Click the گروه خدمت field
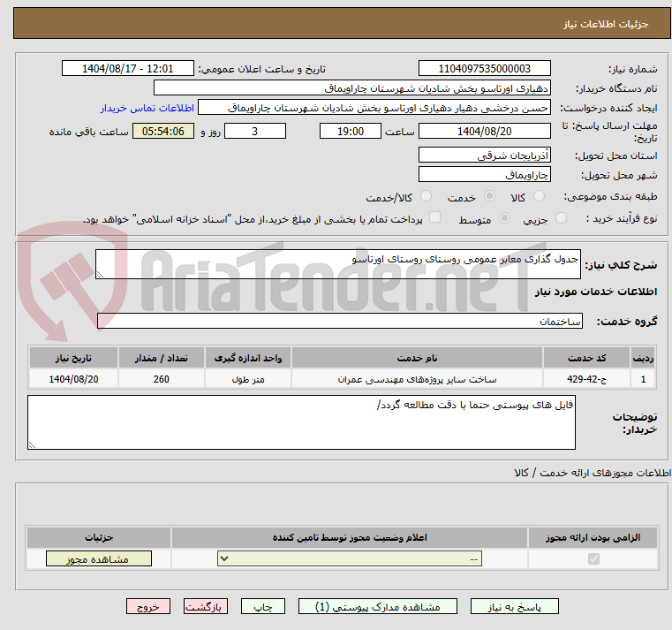 tap(340, 322)
